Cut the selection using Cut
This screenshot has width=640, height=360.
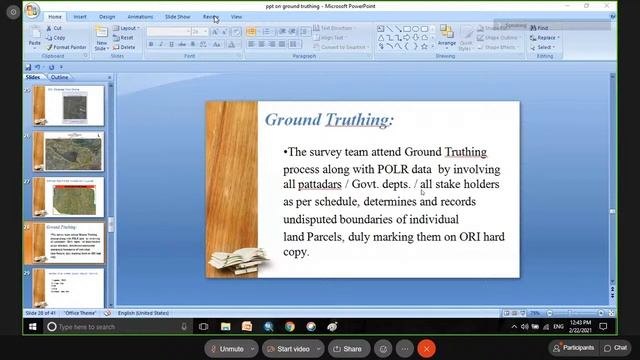coord(54,28)
